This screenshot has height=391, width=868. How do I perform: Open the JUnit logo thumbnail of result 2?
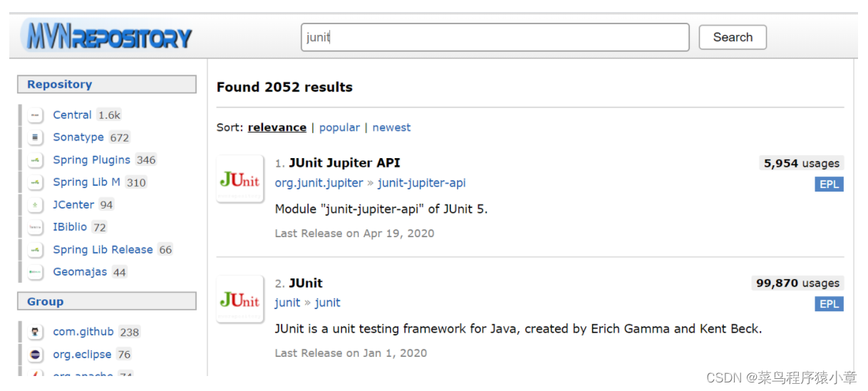coord(240,299)
